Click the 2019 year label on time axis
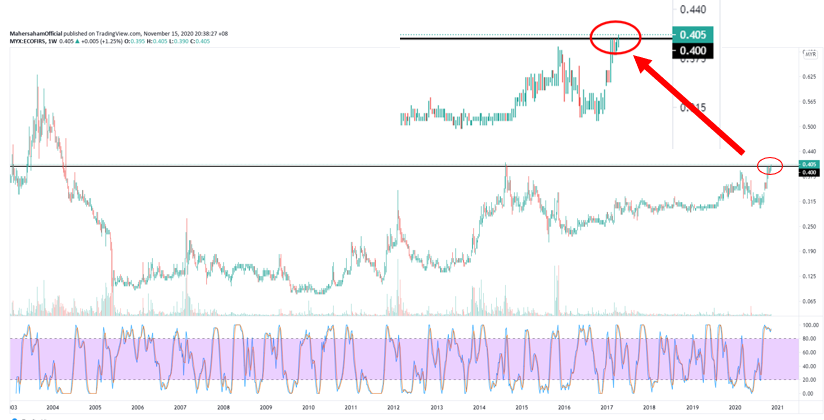Screen dimensions: 824x420 pyautogui.click(x=693, y=407)
